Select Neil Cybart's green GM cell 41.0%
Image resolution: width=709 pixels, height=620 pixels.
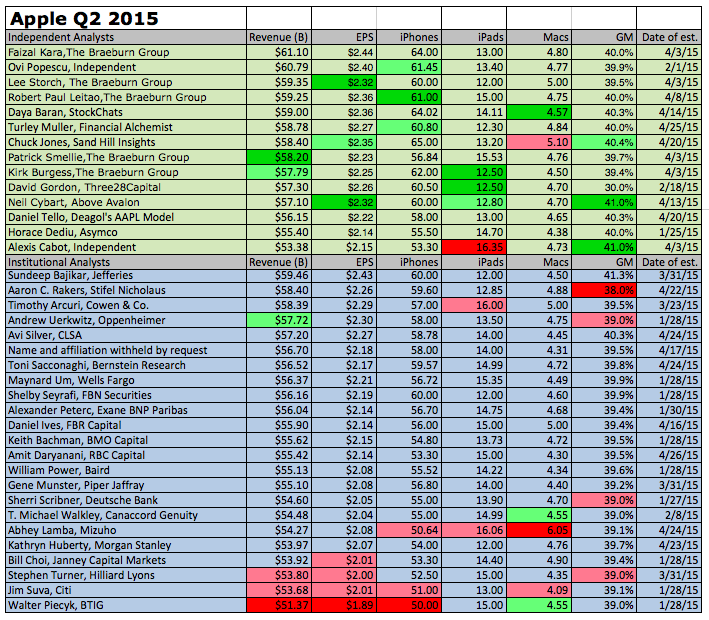[x=605, y=201]
